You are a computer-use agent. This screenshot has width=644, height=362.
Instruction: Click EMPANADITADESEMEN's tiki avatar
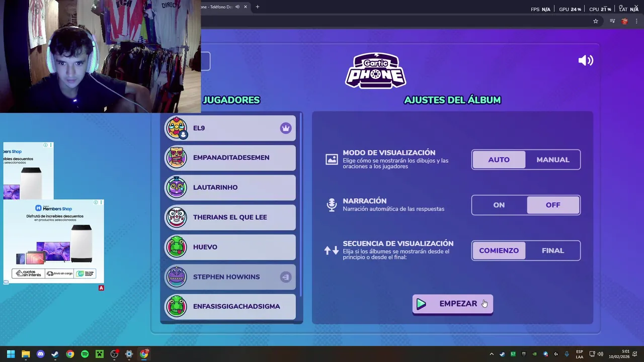(x=177, y=157)
